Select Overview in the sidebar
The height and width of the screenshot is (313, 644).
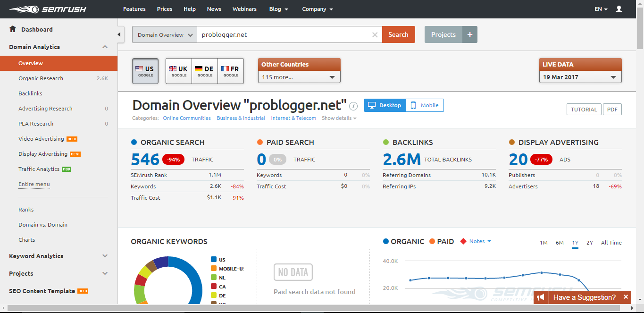click(59, 63)
